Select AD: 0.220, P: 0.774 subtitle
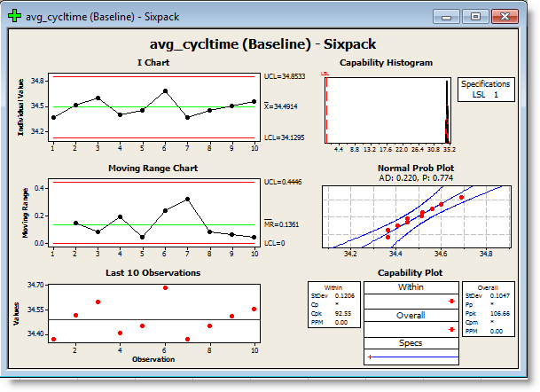The height and width of the screenshot is (392, 540). tap(416, 178)
